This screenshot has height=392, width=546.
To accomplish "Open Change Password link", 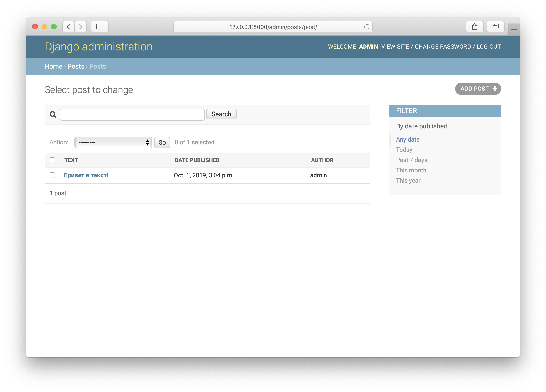I will click(443, 46).
